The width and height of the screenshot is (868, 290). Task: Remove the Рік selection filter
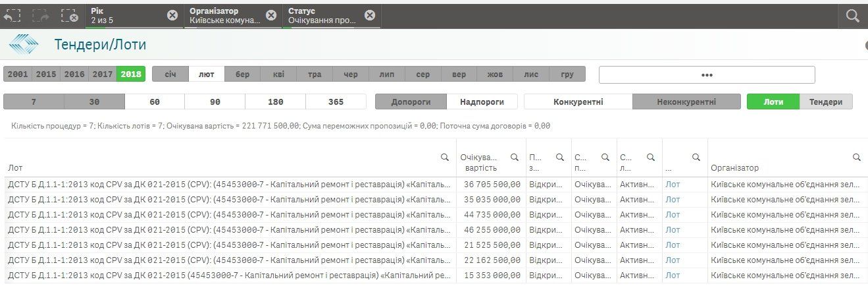tap(172, 15)
